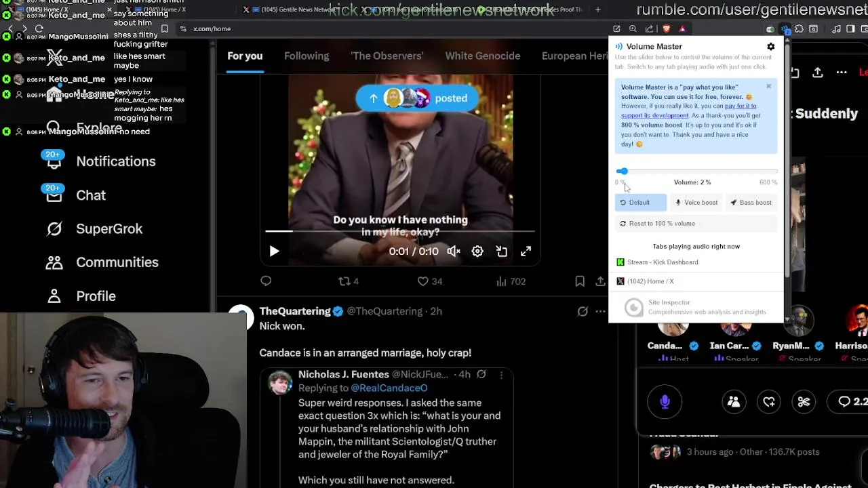
Task: Open the White Genocide tab
Action: [483, 56]
